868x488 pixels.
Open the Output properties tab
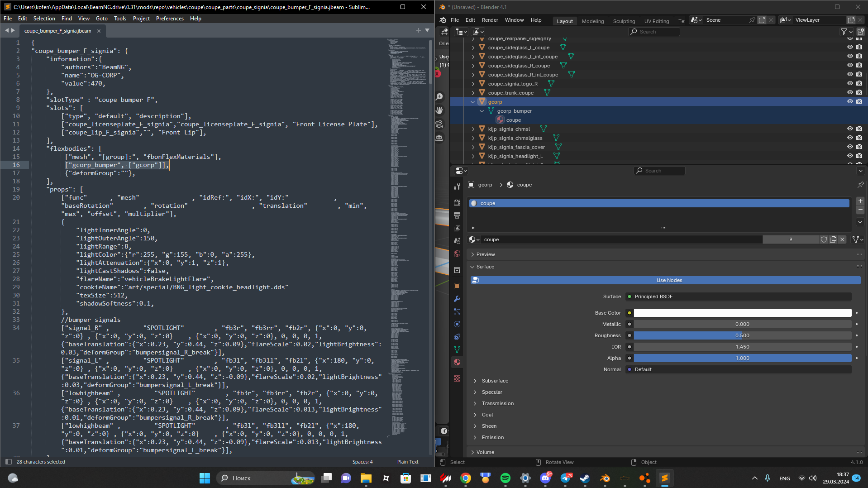pyautogui.click(x=457, y=215)
